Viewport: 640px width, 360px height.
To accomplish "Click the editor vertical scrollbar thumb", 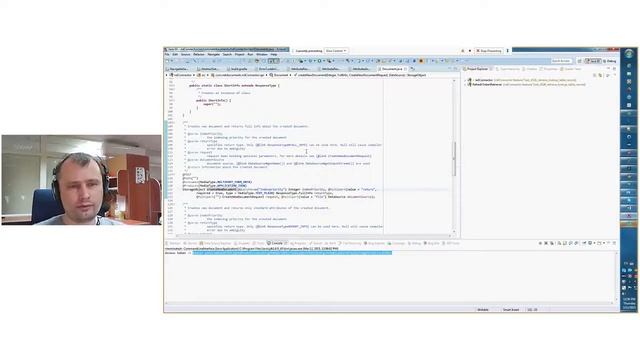I will [454, 158].
